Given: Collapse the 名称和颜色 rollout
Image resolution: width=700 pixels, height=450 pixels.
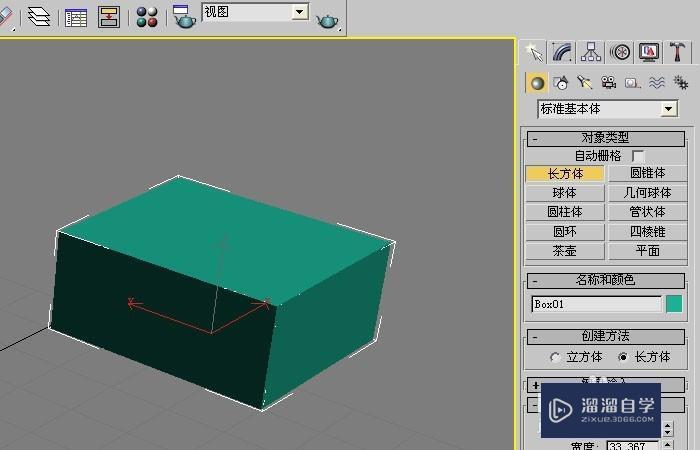Looking at the screenshot, I should [x=606, y=281].
